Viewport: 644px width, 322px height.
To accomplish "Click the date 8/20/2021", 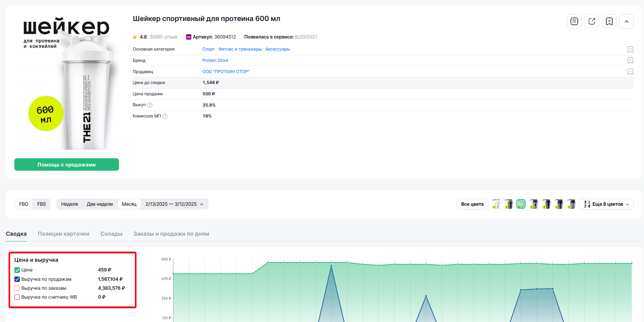I will click(x=306, y=37).
